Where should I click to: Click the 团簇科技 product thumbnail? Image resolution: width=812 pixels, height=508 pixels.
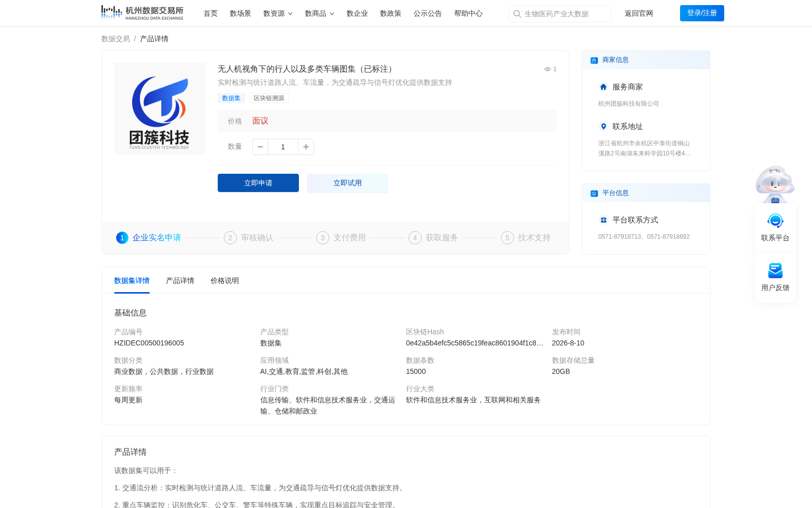point(160,109)
